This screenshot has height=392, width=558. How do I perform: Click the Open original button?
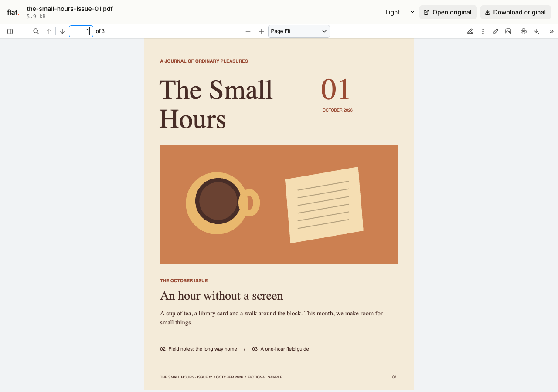448,12
